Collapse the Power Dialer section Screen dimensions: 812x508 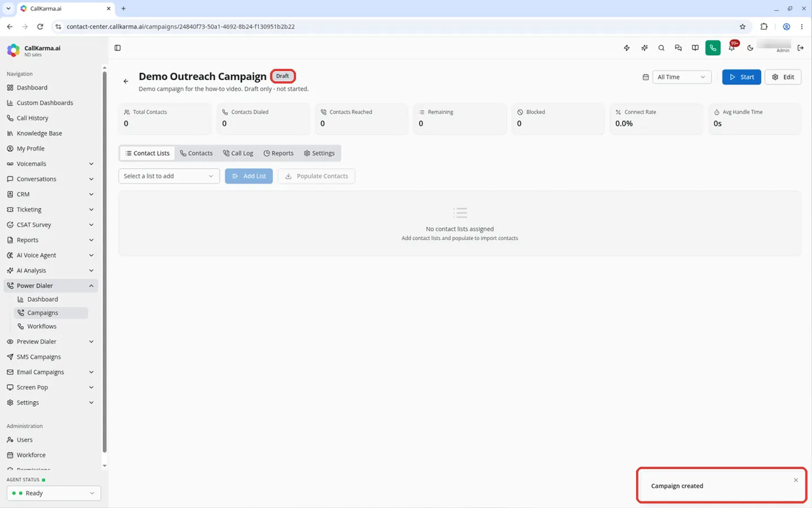50,286
